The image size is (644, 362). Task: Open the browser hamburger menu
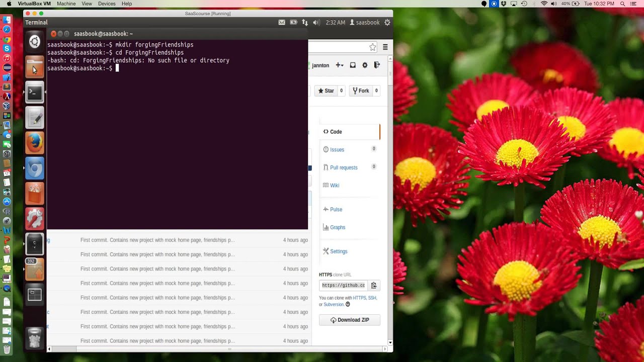pos(385,47)
